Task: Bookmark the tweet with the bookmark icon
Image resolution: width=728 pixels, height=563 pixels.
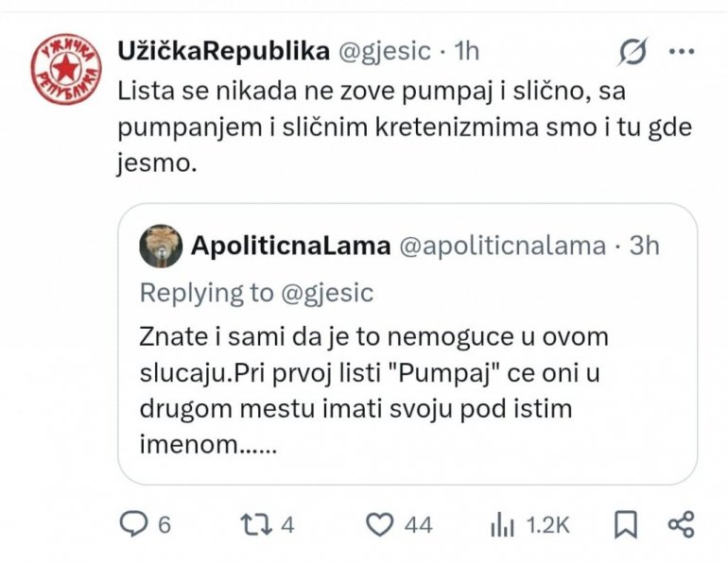Action: click(x=625, y=524)
